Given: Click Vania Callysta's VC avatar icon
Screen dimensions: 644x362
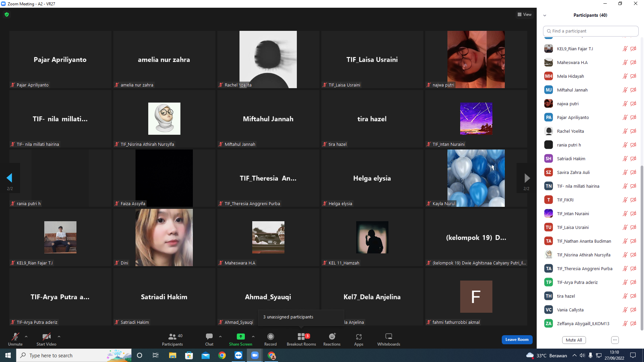Looking at the screenshot, I should coord(548,310).
